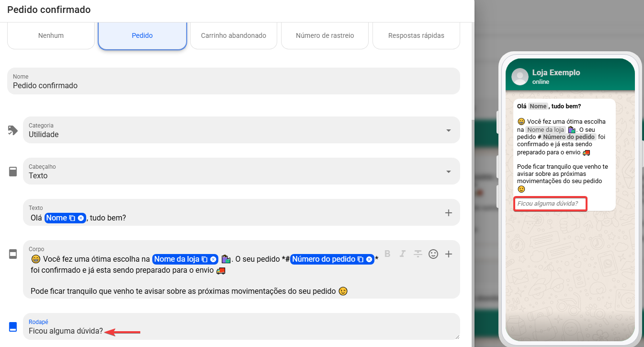Remove the Número do pedido variable chip
The image size is (644, 347).
(x=369, y=259)
